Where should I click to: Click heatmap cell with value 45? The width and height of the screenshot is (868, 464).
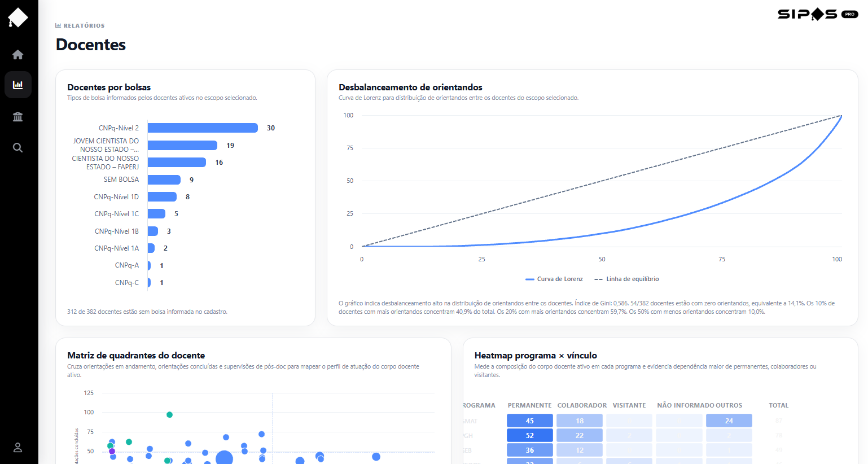click(529, 421)
